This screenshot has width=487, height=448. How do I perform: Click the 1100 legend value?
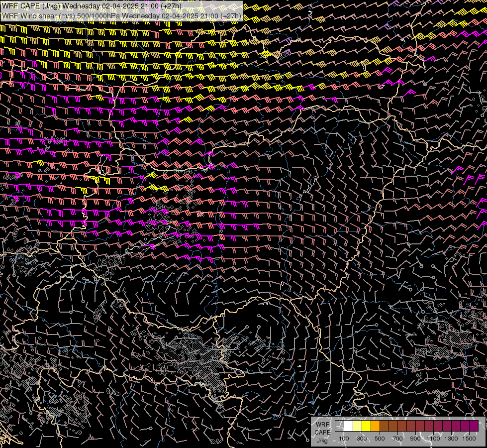[433, 439]
